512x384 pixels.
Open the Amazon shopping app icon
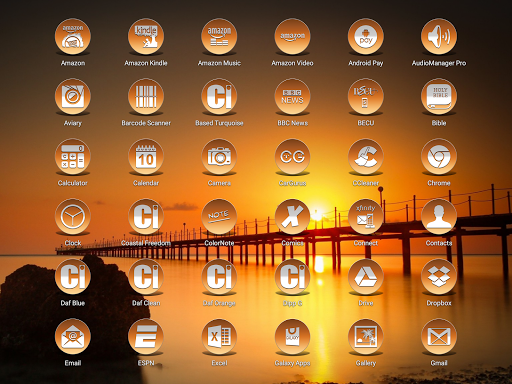point(73,37)
